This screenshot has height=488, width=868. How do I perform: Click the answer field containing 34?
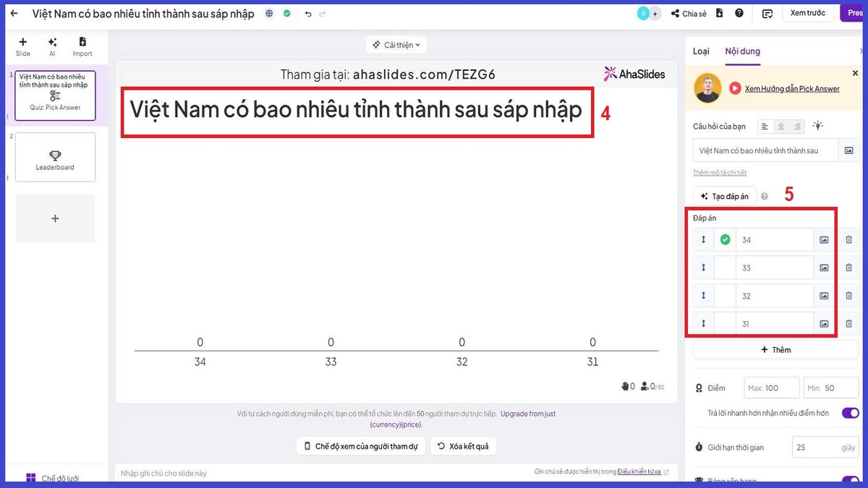point(775,239)
